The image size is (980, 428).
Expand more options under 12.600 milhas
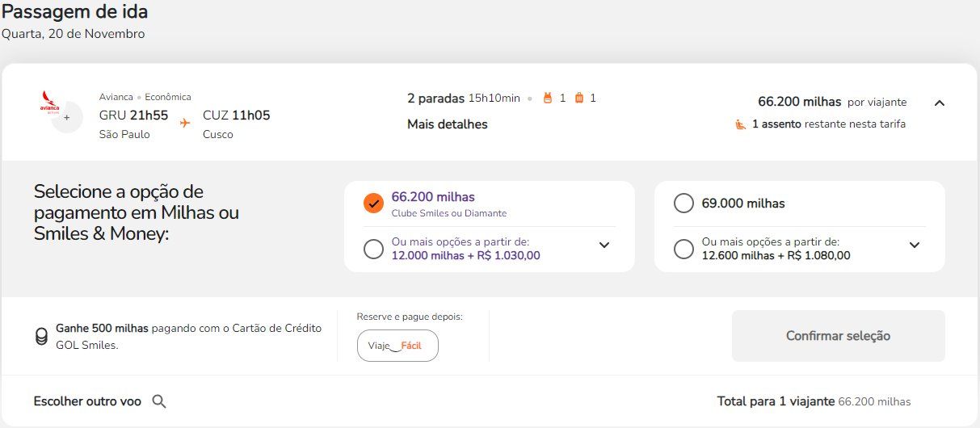tap(915, 245)
